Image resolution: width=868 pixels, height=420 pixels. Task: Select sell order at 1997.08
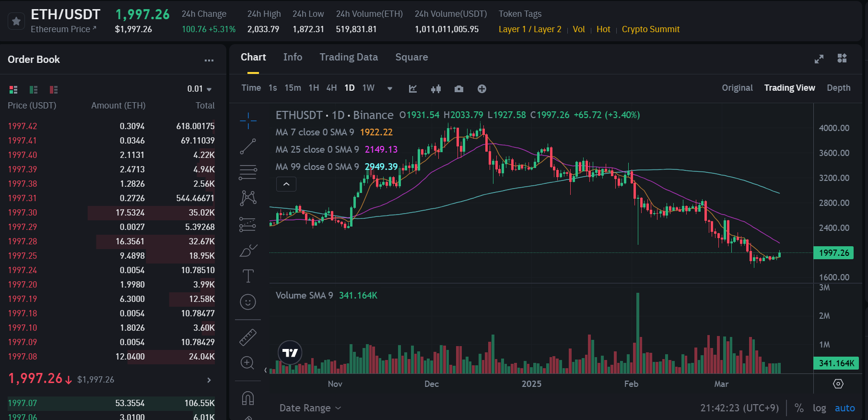(x=111, y=357)
